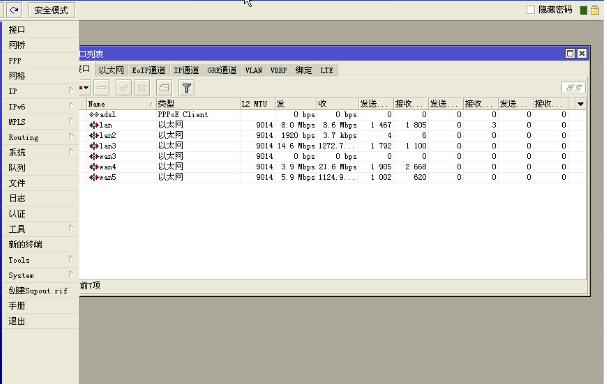Viewport: 607px width, 384px height.
Task: Close the interface list window
Action: tap(582, 53)
